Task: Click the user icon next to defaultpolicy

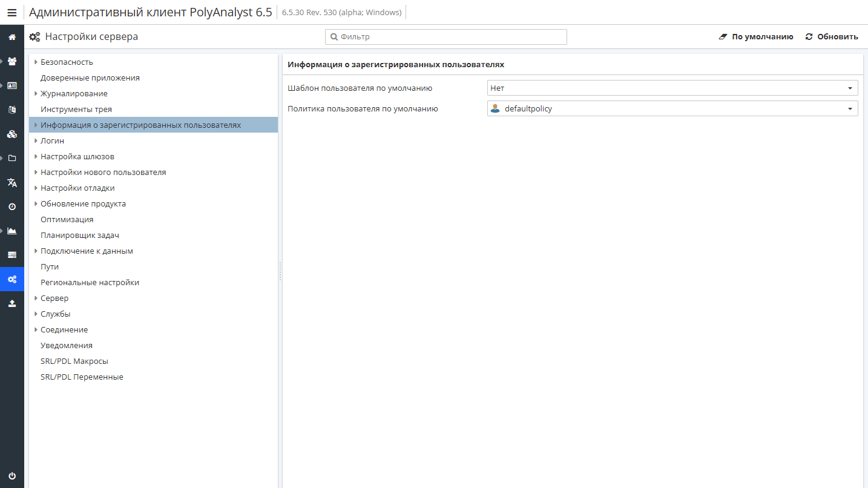Action: coord(495,109)
